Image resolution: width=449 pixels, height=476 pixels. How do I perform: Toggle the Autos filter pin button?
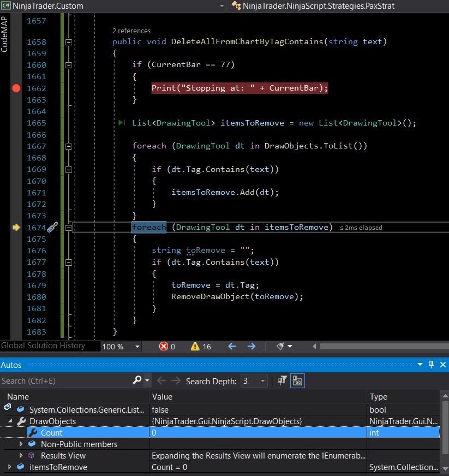pyautogui.click(x=283, y=380)
